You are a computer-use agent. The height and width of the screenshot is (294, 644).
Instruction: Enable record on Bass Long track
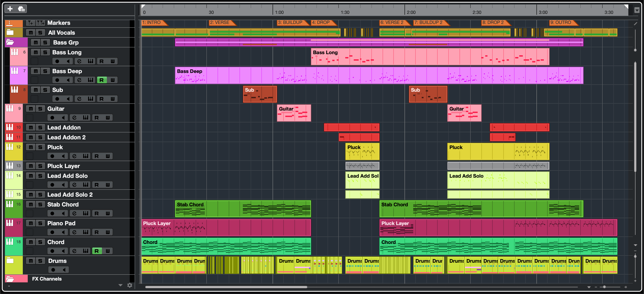tap(57, 61)
